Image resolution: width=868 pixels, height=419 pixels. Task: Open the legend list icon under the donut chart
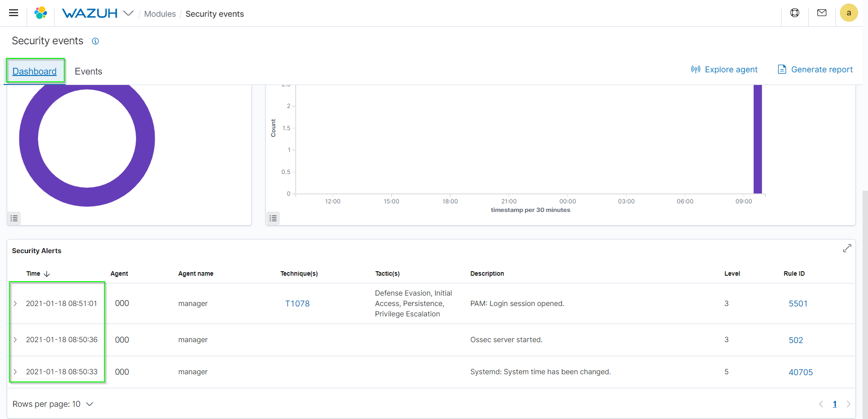pos(14,218)
